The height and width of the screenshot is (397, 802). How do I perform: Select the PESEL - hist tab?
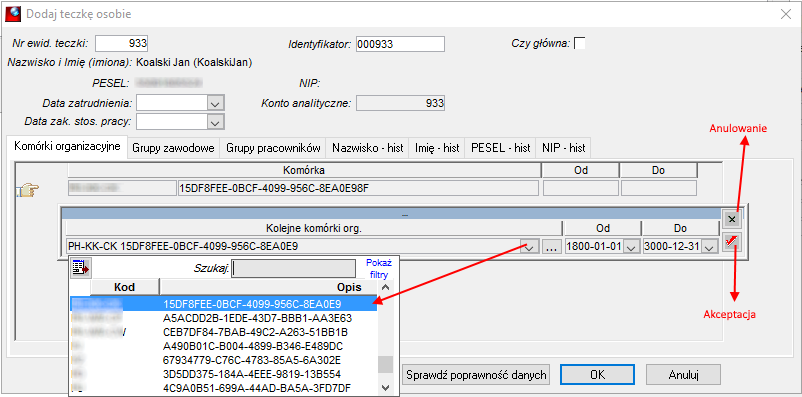pos(500,148)
